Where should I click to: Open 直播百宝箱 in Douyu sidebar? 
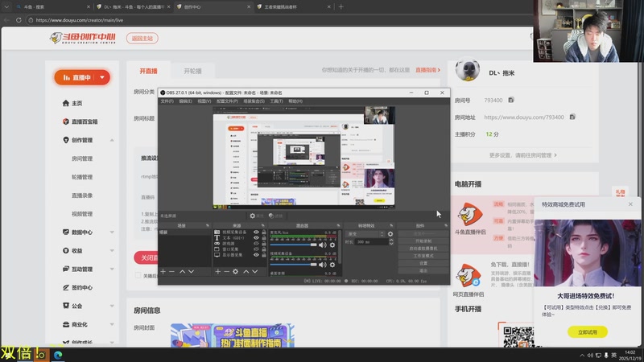tap(80, 121)
